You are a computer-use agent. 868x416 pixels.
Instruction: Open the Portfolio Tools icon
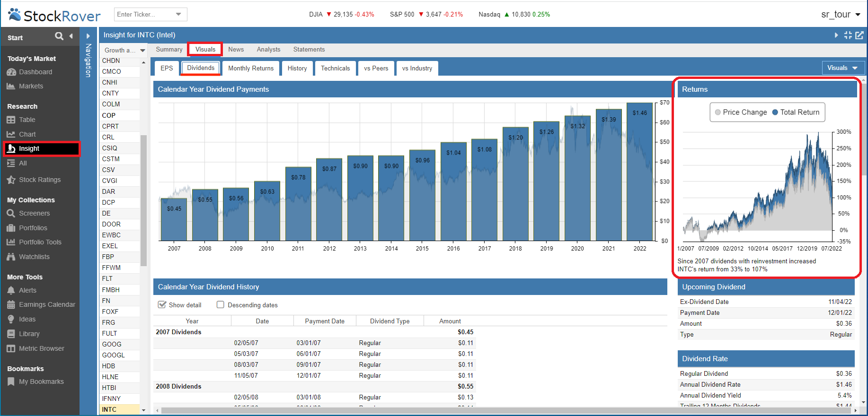point(11,242)
